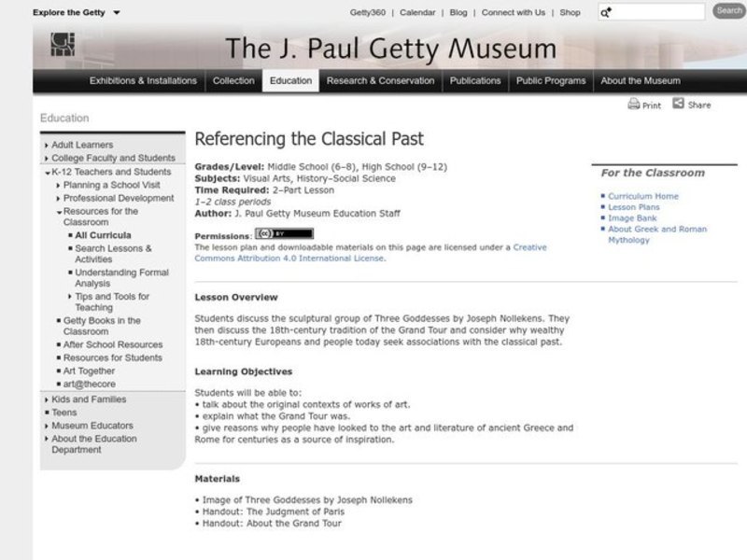Click the bullet next to Lesson Plans
This screenshot has height=560, width=747.
click(605, 206)
